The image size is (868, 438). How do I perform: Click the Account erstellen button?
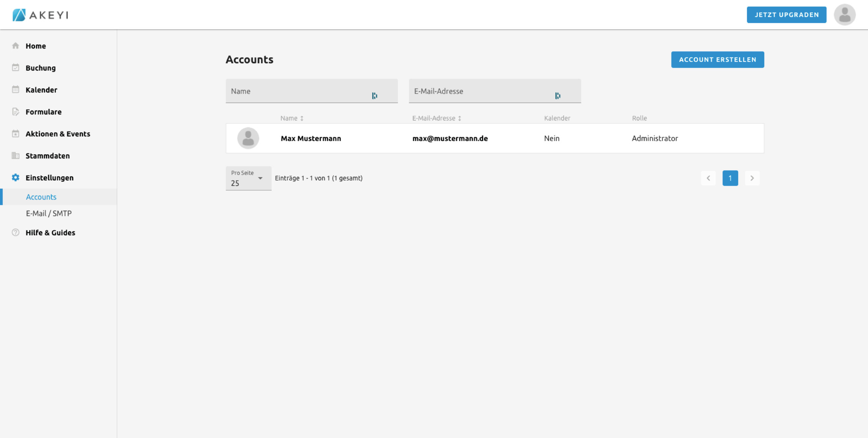(717, 60)
